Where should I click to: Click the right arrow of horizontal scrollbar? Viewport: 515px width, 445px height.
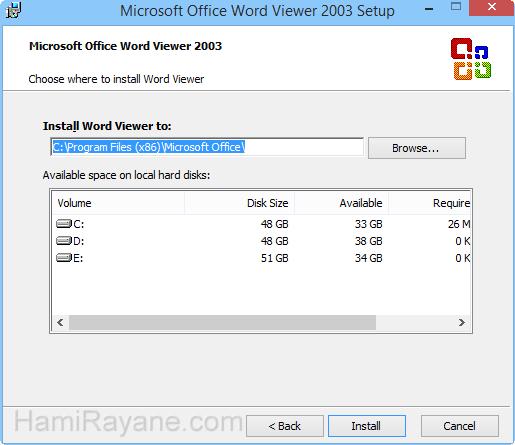[x=462, y=322]
